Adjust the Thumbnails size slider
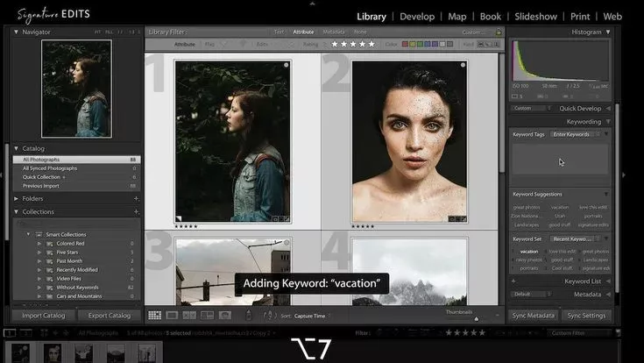Image resolution: width=644 pixels, height=363 pixels. 477,318
